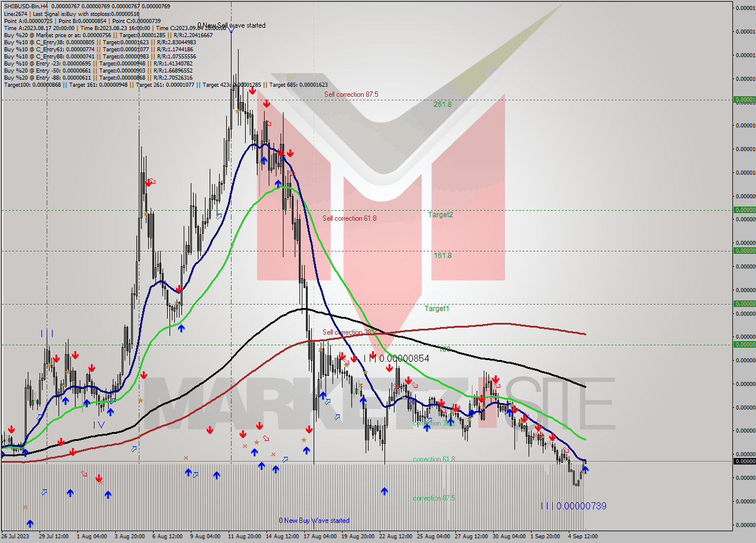Screen dimensions: 756x543
Task: Click the '3 Aug 20:00' time axis label
Action: point(129,536)
